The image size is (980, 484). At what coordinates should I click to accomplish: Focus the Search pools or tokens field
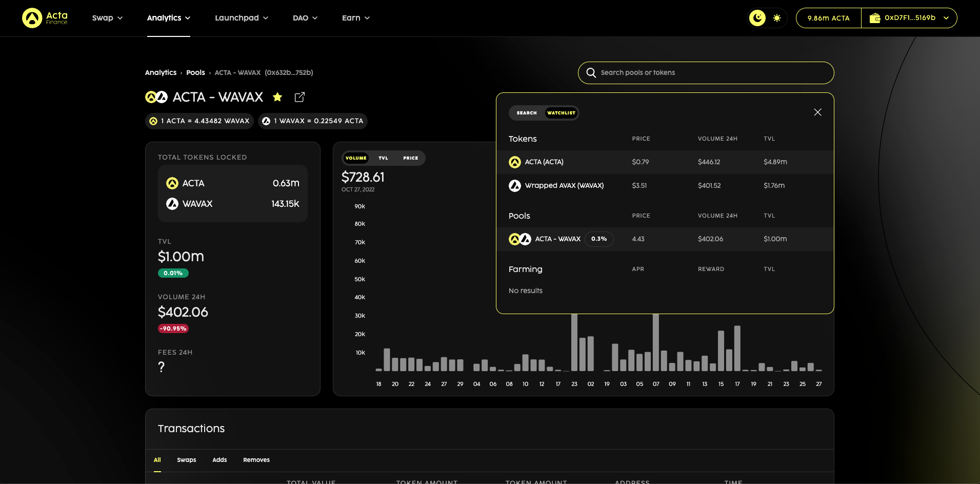click(x=706, y=73)
